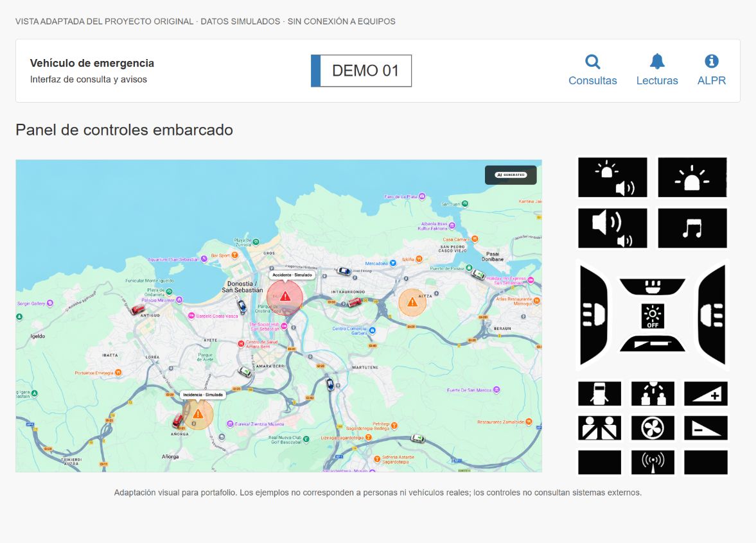Click the radio antenna signal button
This screenshot has width=756, height=543.
653,462
